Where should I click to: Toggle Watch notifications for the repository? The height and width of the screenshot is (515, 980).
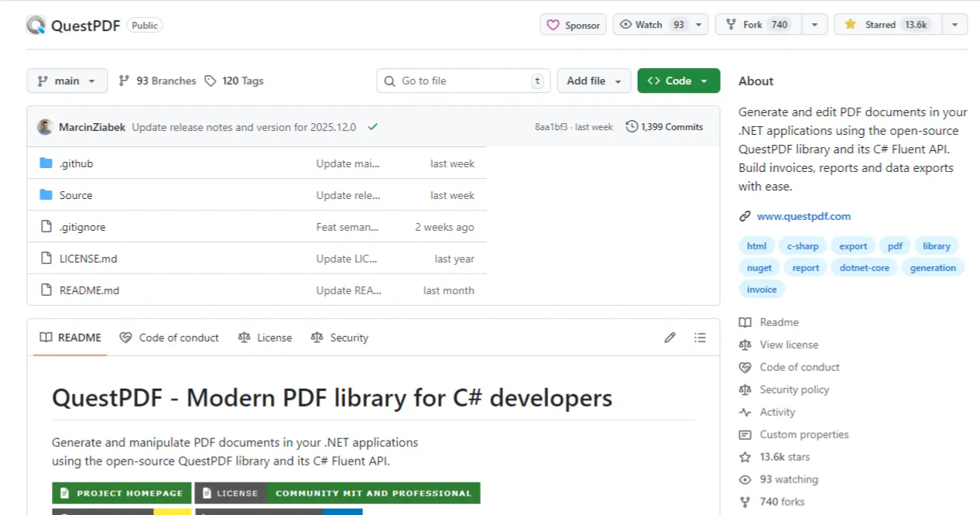652,25
